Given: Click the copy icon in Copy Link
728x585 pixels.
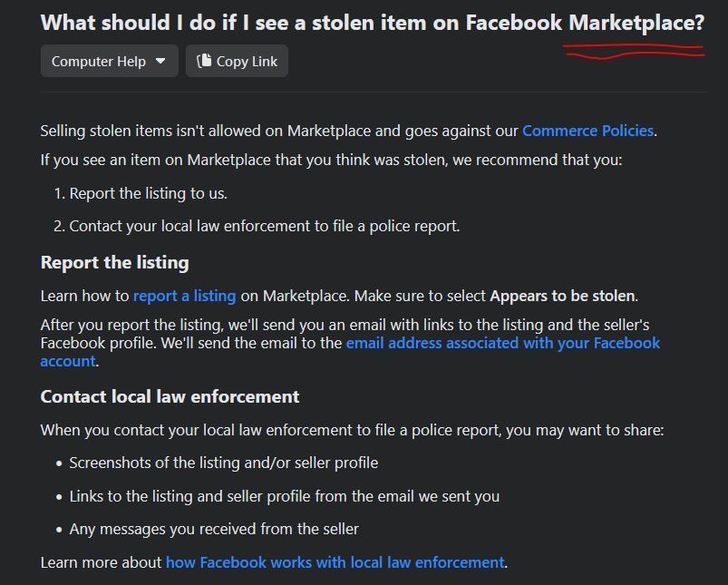Looking at the screenshot, I should [204, 62].
